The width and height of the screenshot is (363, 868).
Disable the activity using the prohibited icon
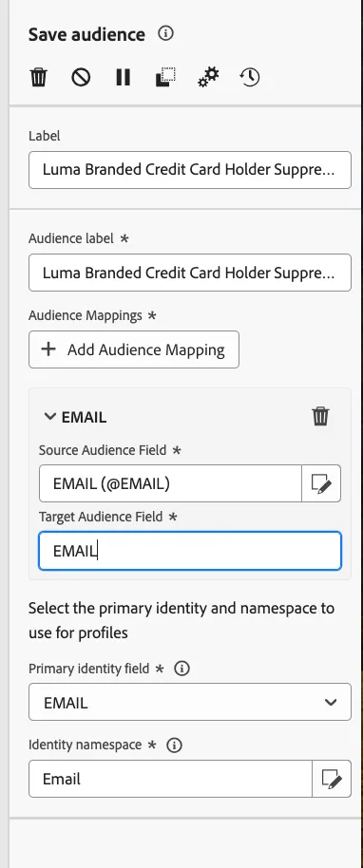[81, 78]
